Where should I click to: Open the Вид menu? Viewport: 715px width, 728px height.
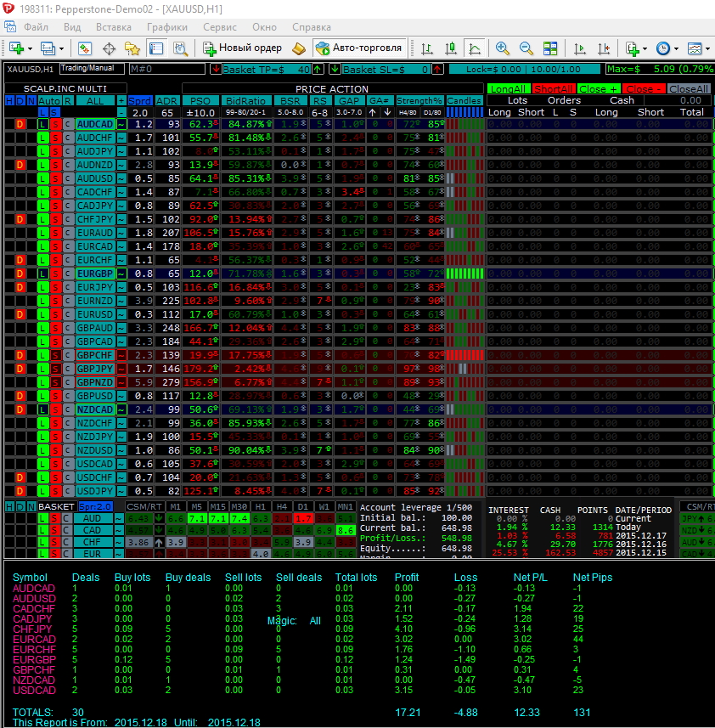click(72, 27)
